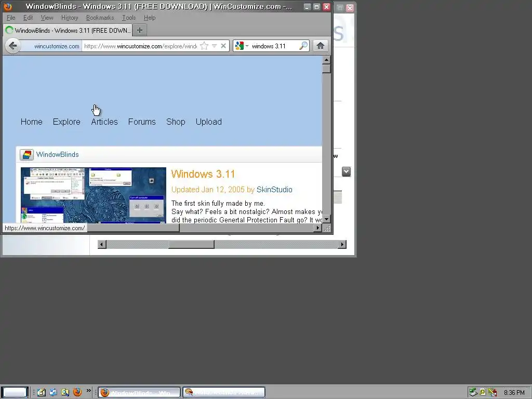The image size is (532, 399).
Task: Click the background window's scroll left arrow
Action: click(x=102, y=244)
